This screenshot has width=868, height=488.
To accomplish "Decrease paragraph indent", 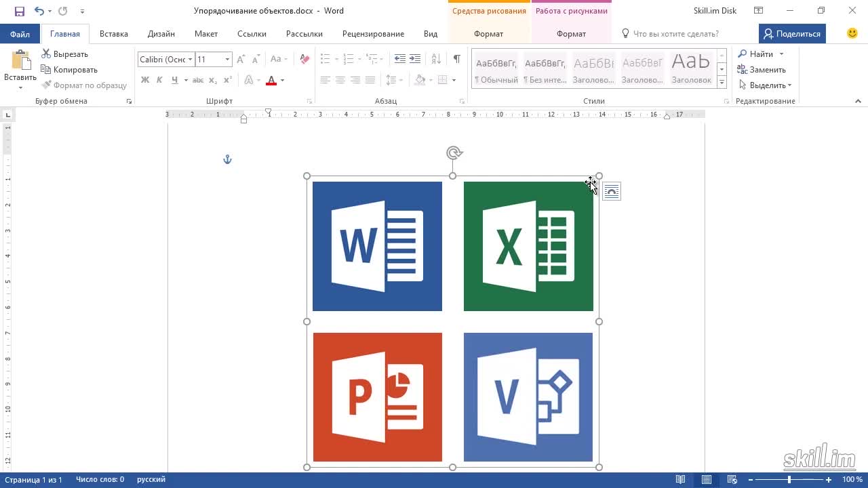I will tap(400, 60).
